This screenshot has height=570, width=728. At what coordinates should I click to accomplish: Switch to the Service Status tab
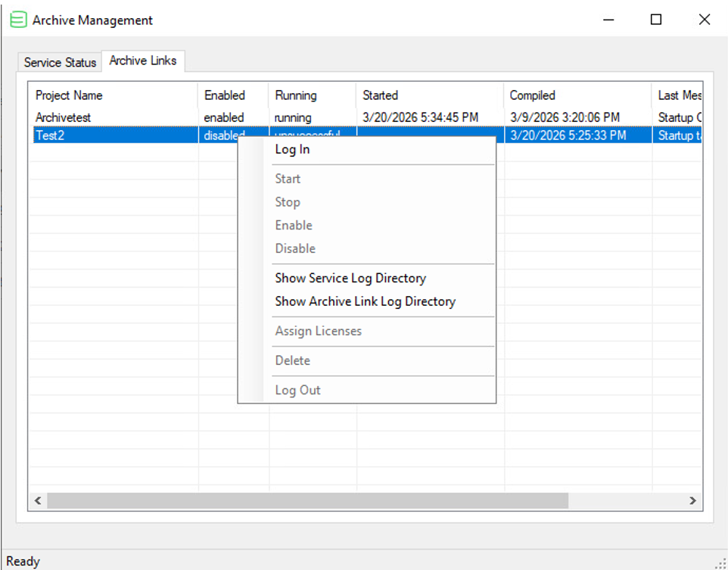point(60,62)
